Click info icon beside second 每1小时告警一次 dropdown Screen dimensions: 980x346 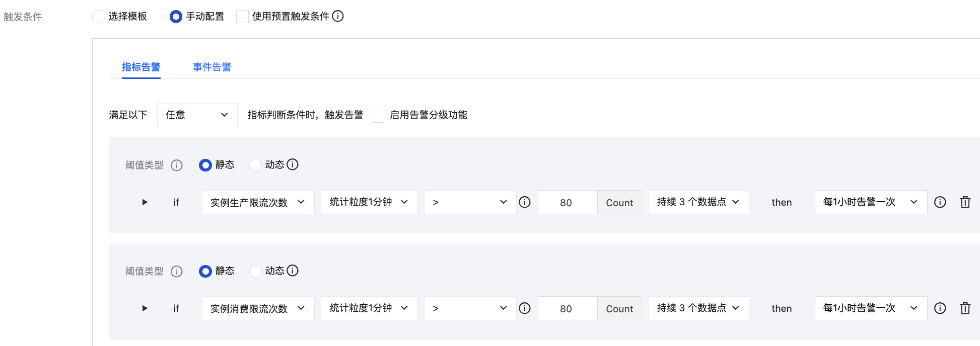pos(940,308)
